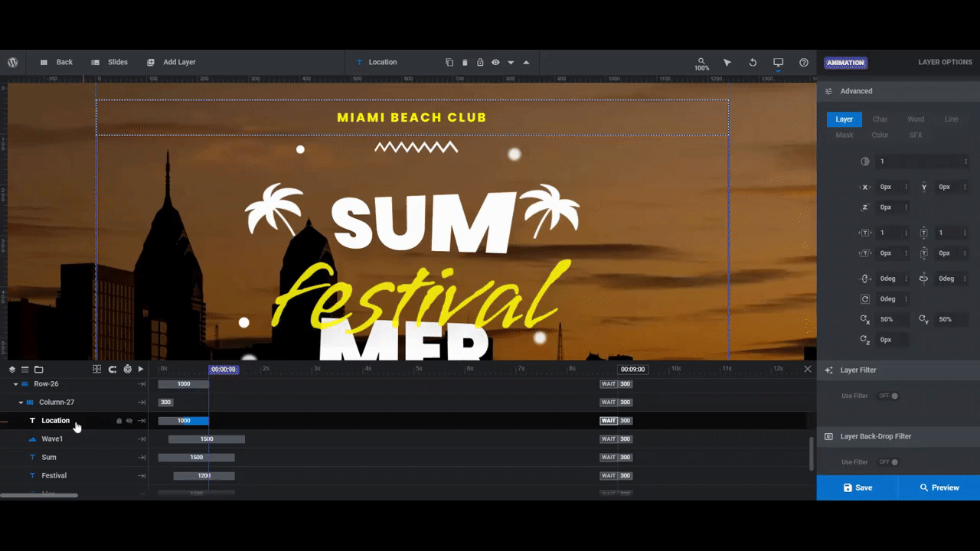Open options dots beside opacity field
Viewport: 980px width, 551px height.
pos(965,161)
